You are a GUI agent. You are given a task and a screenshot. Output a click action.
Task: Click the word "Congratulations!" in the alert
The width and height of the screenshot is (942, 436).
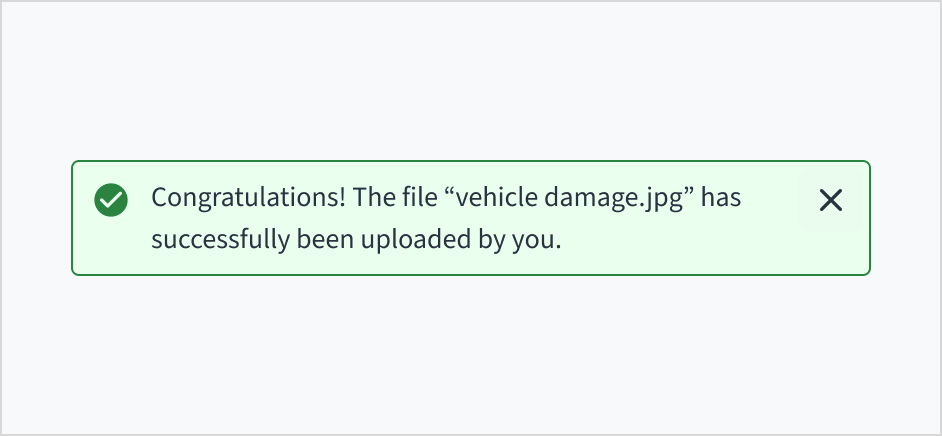pyautogui.click(x=248, y=198)
